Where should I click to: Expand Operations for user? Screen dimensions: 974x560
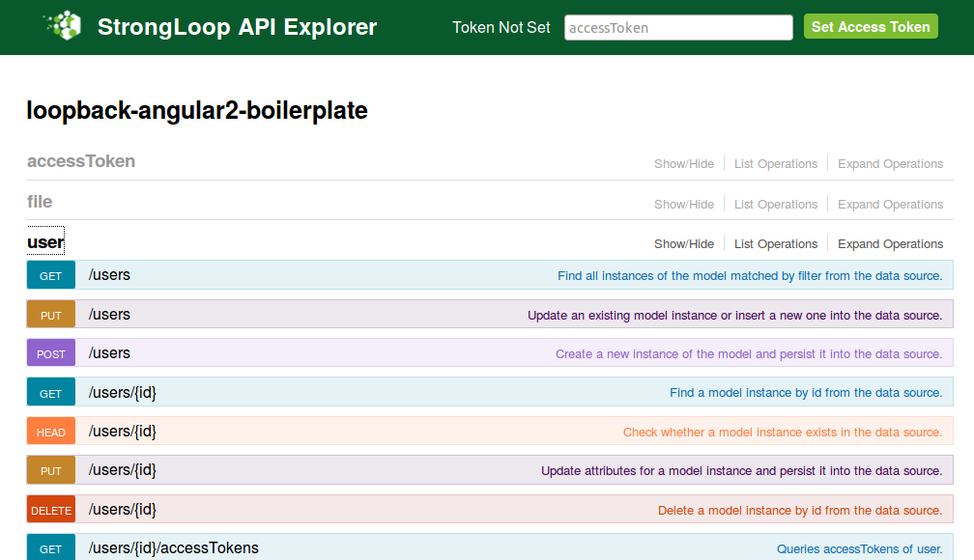[x=890, y=244]
